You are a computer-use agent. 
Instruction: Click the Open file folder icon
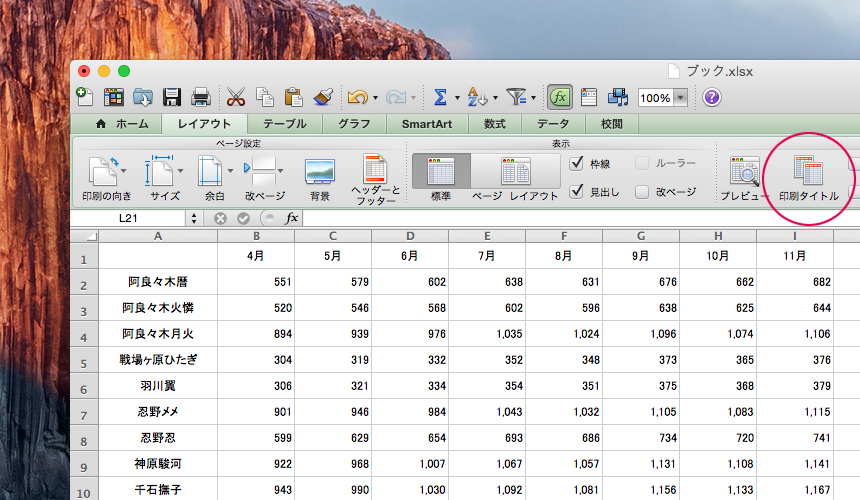(143, 97)
